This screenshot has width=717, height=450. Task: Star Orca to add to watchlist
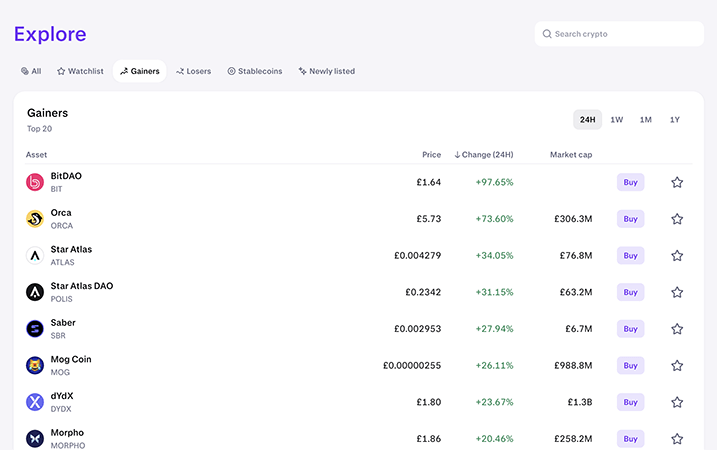click(x=677, y=219)
